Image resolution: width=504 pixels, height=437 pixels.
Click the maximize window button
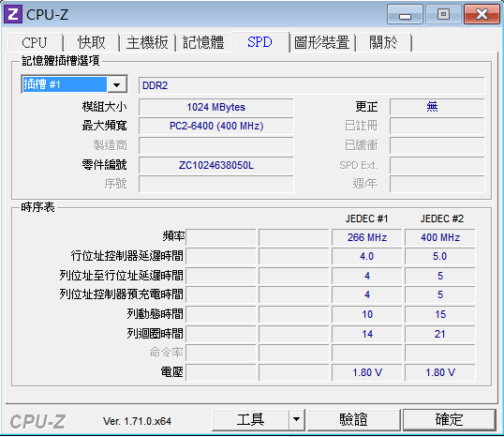pos(443,14)
